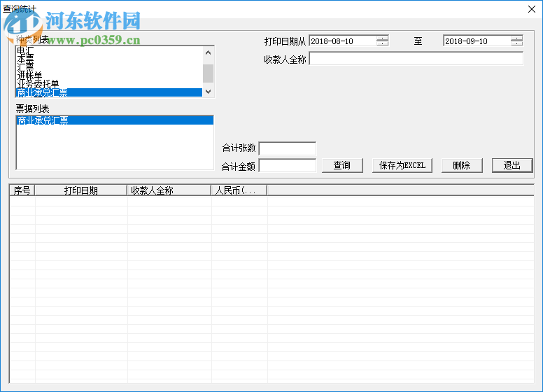Select 业务委托单 in the type list
This screenshot has height=392, width=543.
(109, 84)
